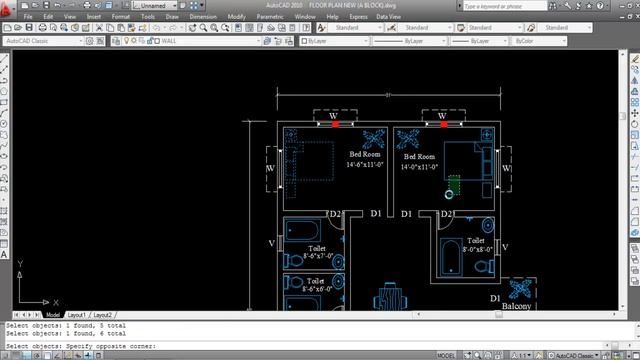Select the Mirror tool in Modify toolbar

coord(635,80)
